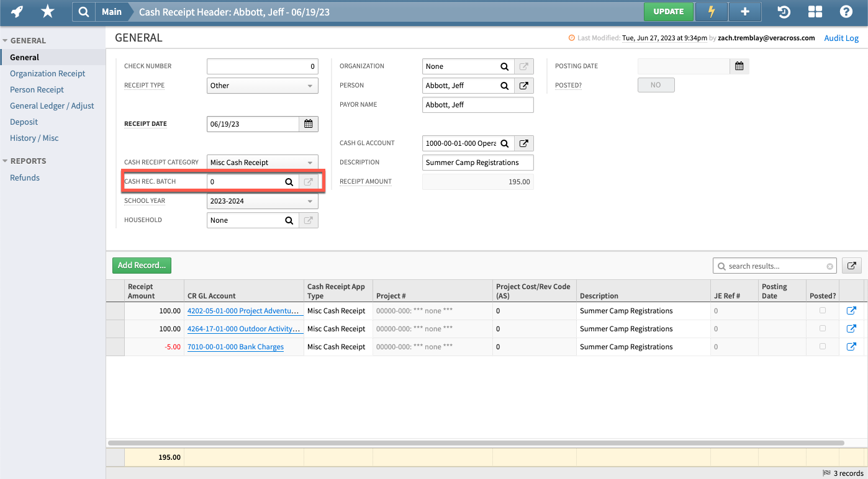This screenshot has width=868, height=479.
Task: Click the NO posted status indicator
Action: (x=656, y=85)
